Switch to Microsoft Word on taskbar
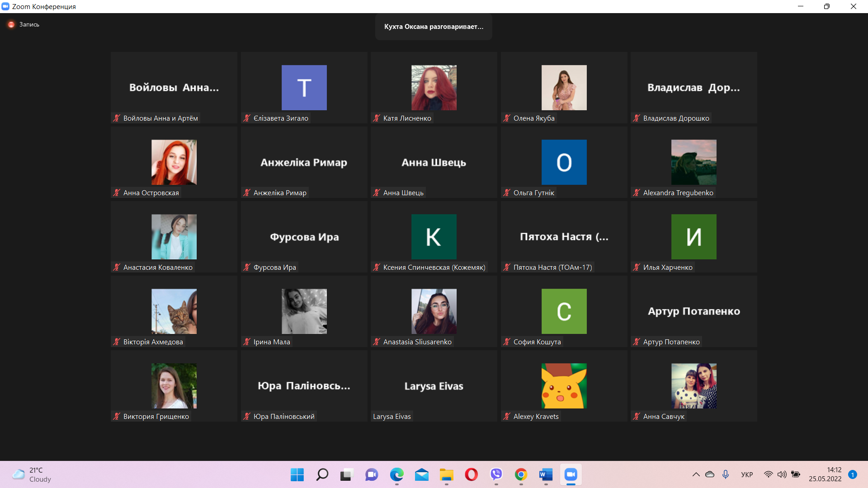 [546, 474]
